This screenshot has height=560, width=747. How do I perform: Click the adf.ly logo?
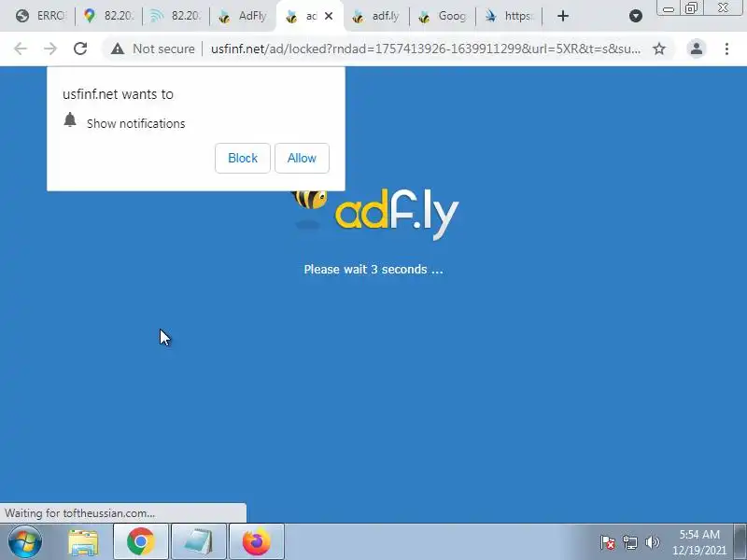pos(375,215)
